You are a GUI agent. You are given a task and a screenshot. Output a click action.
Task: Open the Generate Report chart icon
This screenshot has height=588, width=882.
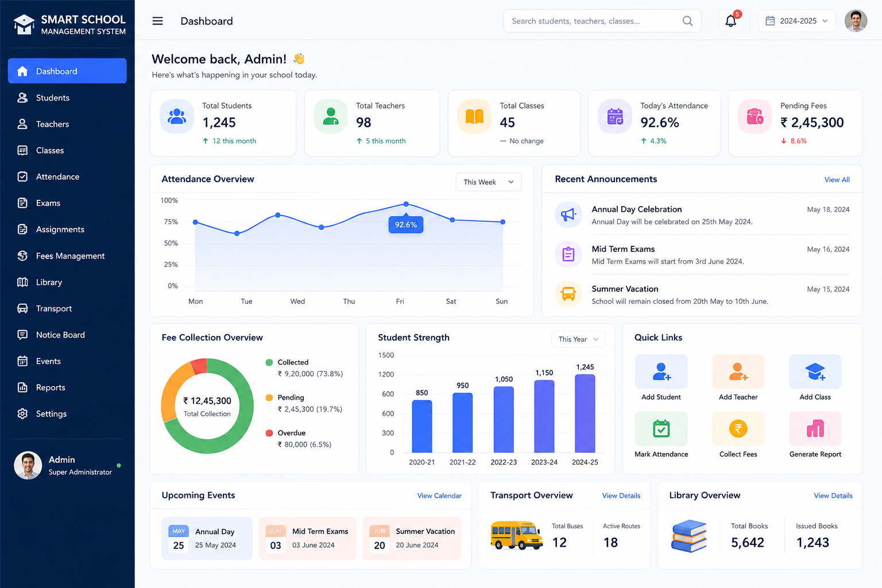tap(815, 428)
